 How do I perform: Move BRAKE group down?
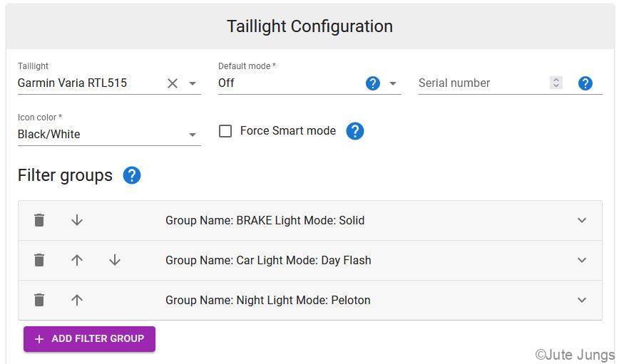coord(77,220)
